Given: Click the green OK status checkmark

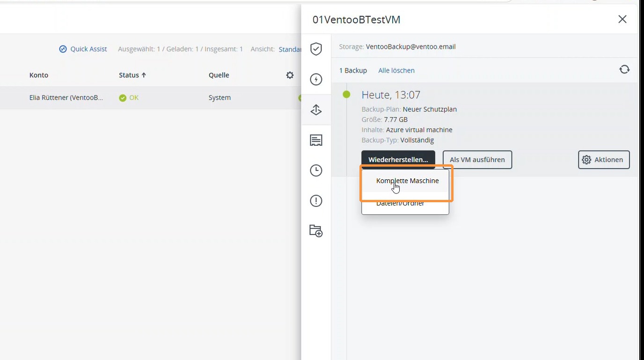Looking at the screenshot, I should [123, 98].
